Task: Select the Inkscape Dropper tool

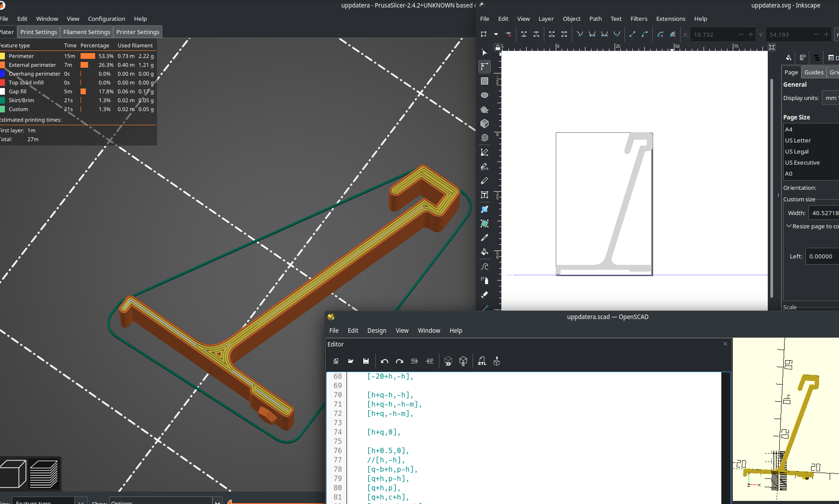Action: (485, 238)
